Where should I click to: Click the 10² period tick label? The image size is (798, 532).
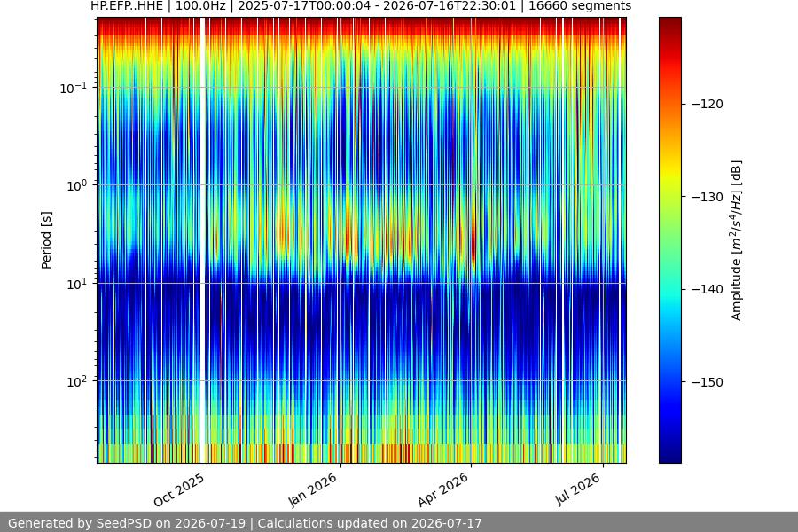[77, 381]
